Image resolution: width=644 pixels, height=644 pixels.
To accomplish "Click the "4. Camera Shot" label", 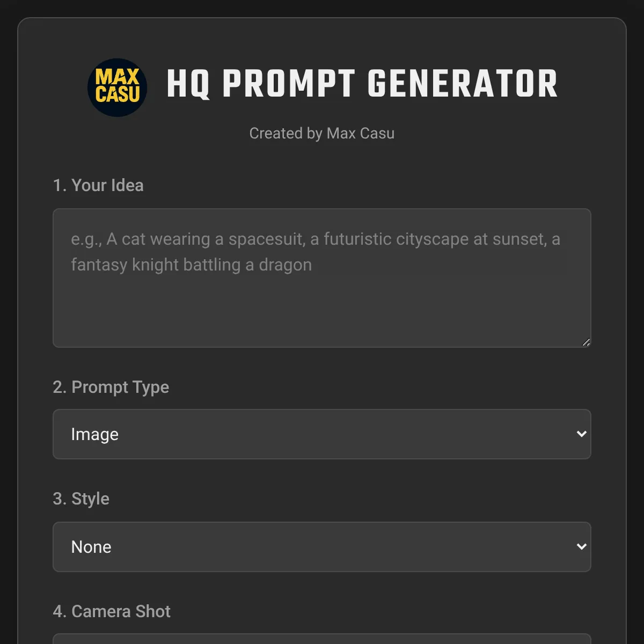I will [112, 611].
